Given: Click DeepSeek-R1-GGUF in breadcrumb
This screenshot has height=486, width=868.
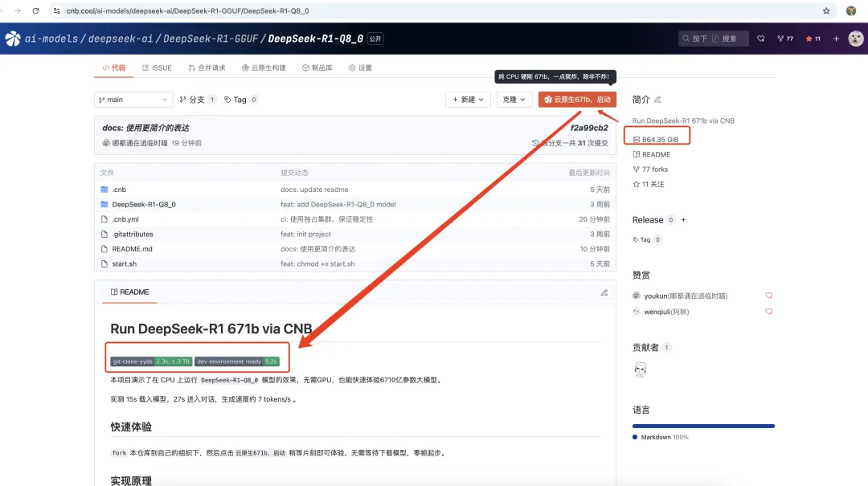Looking at the screenshot, I should tap(211, 39).
